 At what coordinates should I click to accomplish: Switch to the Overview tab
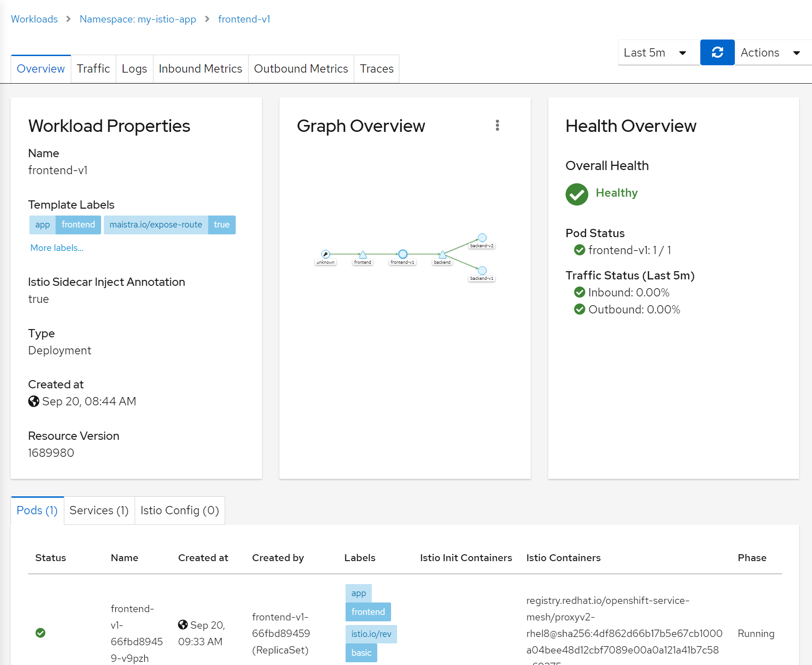point(41,69)
